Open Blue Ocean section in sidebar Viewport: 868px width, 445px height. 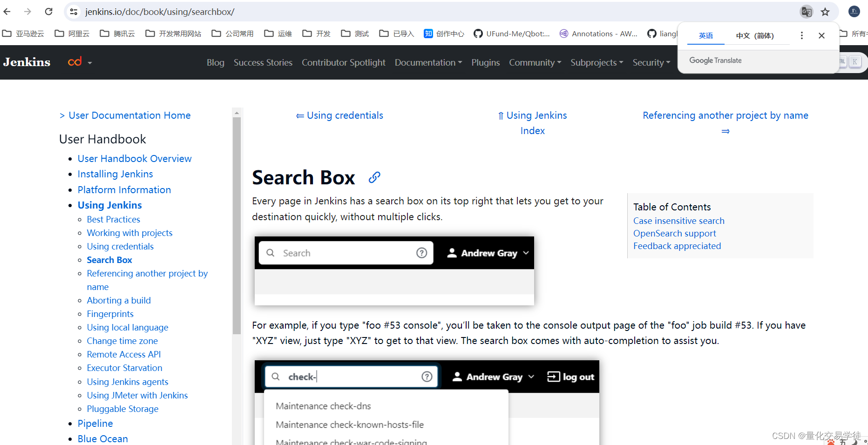[x=103, y=439]
